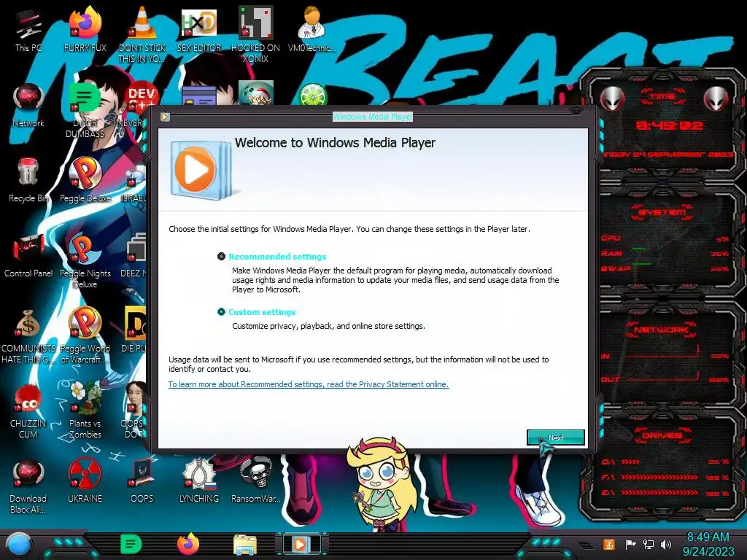Click the CPU row in SYSTEM widget
The image size is (747, 560).
(x=665, y=238)
